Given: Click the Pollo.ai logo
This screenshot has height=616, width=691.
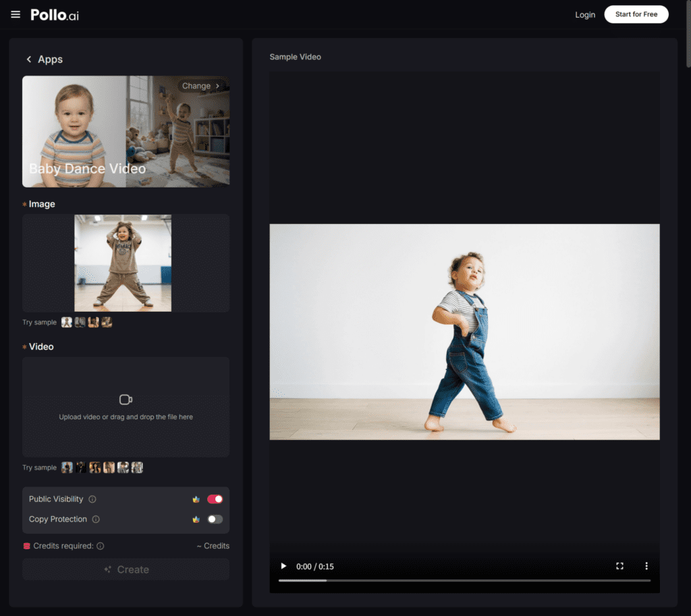Looking at the screenshot, I should click(x=55, y=15).
